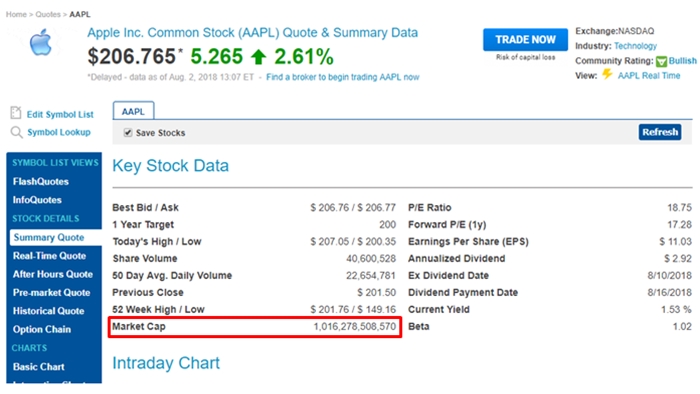
Task: Click the Annualized Dividend value $ 2.92
Action: coord(678,258)
